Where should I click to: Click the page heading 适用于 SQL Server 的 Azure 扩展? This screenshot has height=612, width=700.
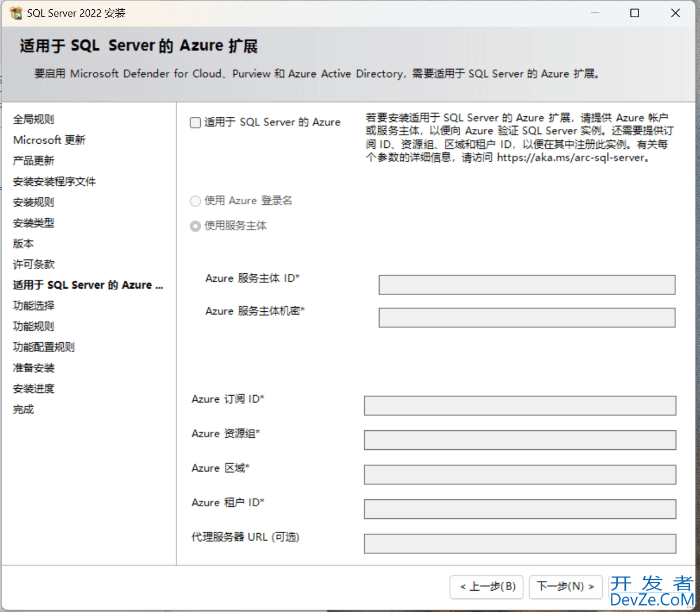tap(139, 46)
